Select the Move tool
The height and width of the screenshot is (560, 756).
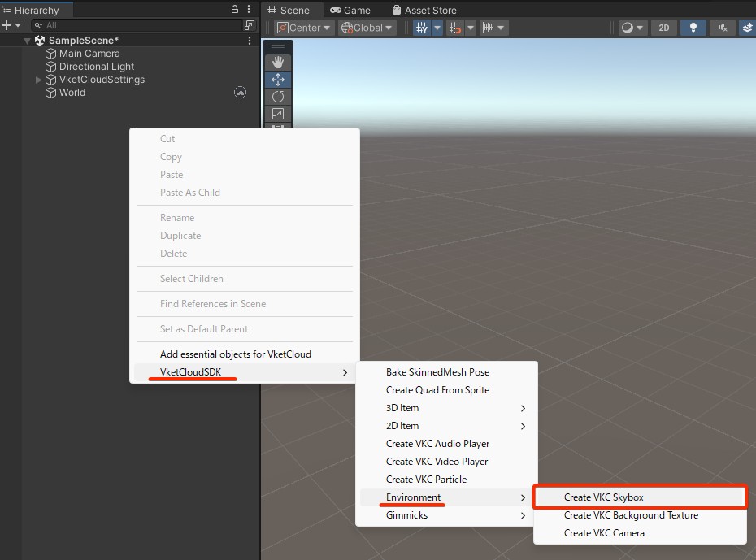click(278, 80)
